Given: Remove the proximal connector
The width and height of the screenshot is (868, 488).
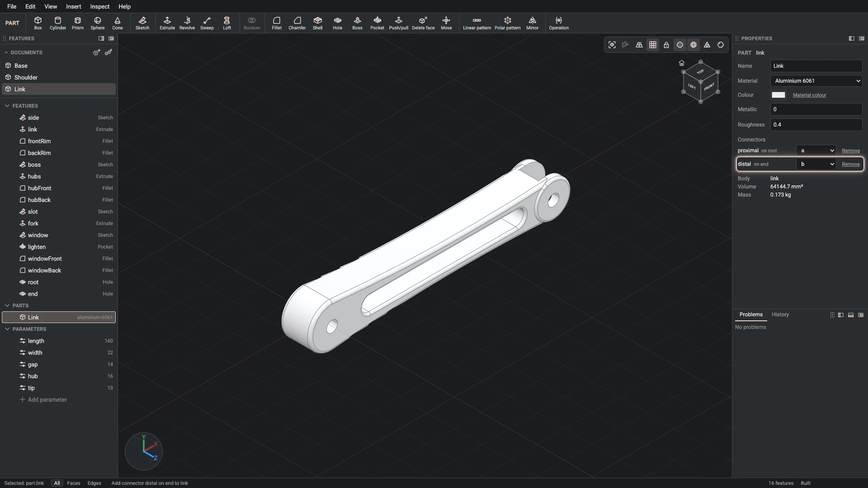Looking at the screenshot, I should pyautogui.click(x=850, y=150).
